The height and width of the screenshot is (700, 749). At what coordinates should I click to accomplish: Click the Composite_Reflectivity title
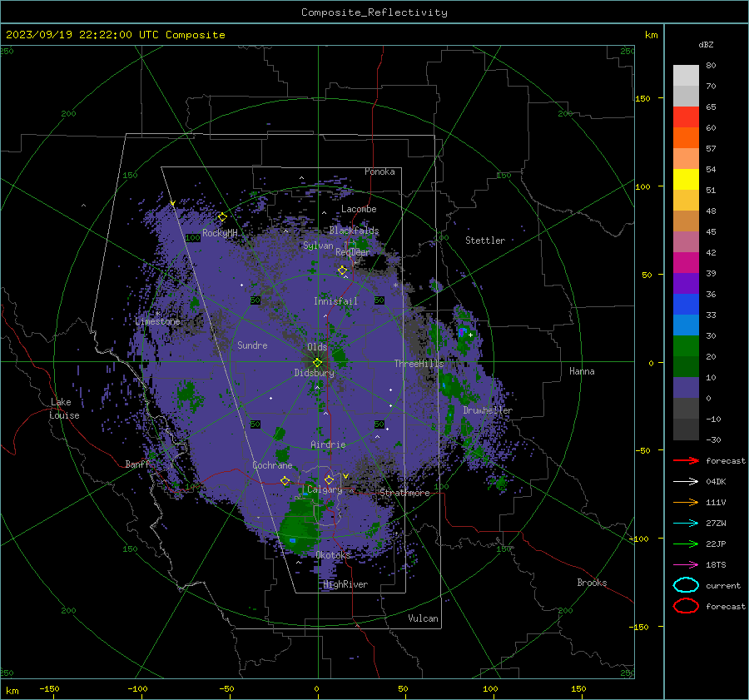[x=374, y=12]
